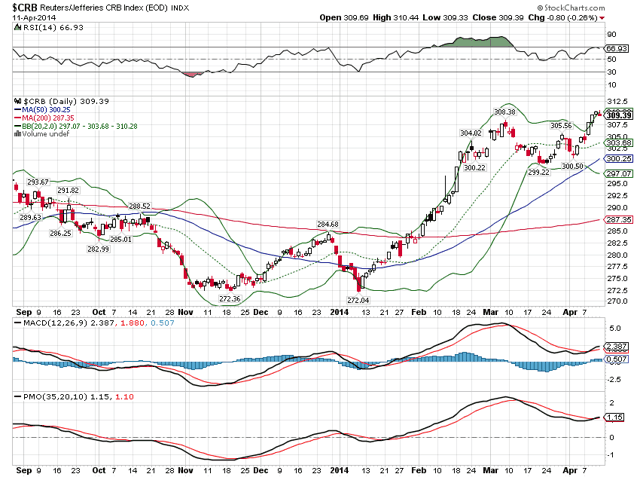Click the 289.63 price annotation
The height and width of the screenshot is (477, 640).
click(31, 217)
